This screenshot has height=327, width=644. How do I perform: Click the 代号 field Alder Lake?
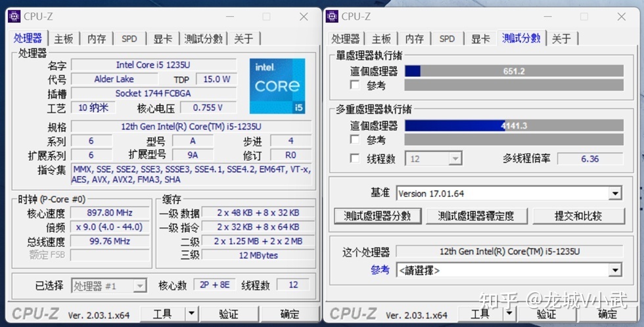114,79
